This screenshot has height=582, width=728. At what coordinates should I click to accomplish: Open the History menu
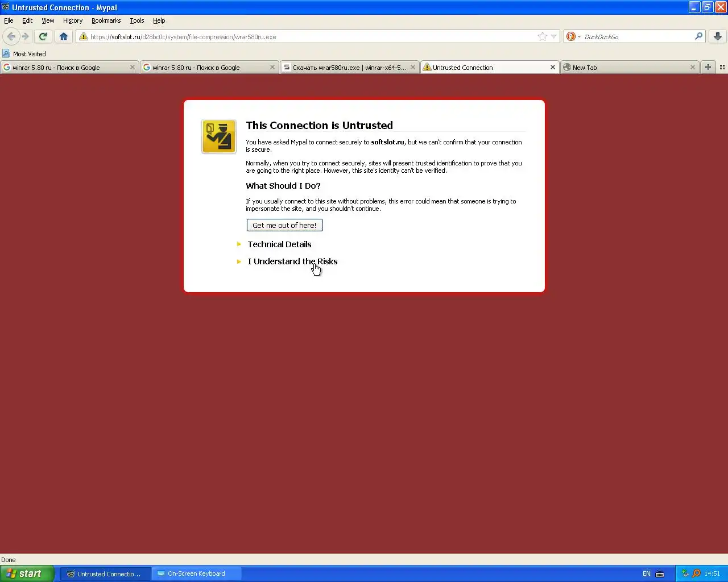tap(73, 20)
